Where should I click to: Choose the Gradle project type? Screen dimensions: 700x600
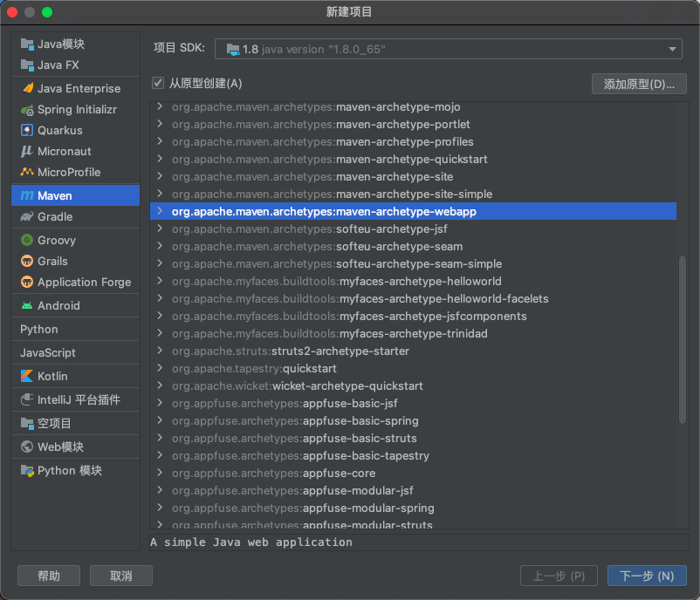click(75, 217)
